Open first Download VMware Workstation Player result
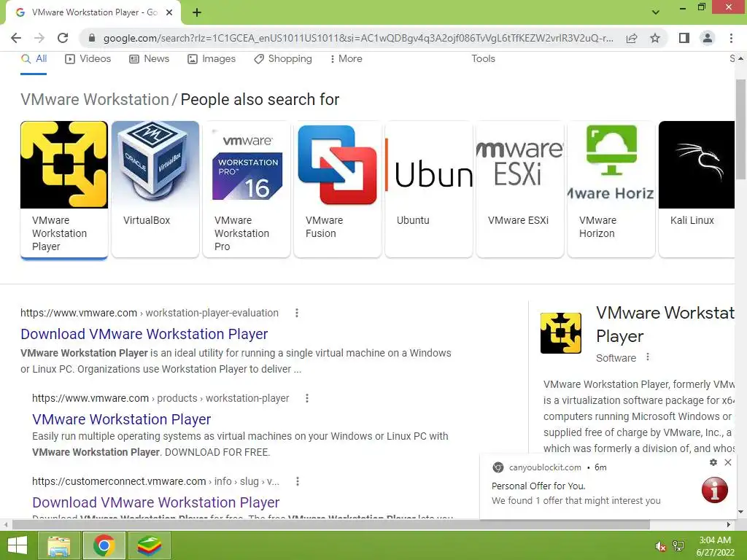This screenshot has height=560, width=747. click(144, 334)
